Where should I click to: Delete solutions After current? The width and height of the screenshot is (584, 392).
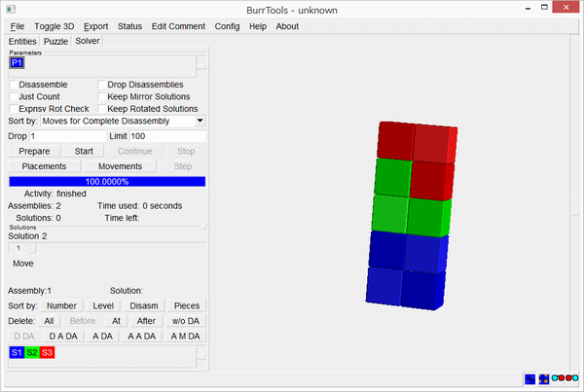pos(146,321)
